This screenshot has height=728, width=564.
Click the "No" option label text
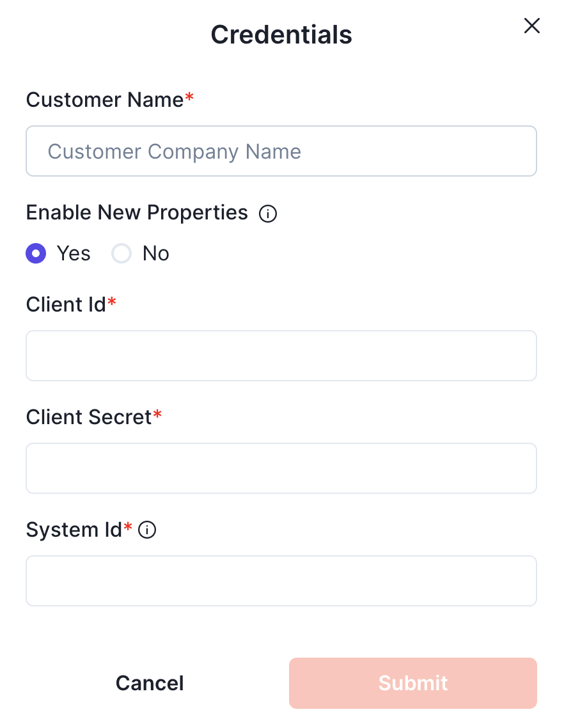[155, 254]
